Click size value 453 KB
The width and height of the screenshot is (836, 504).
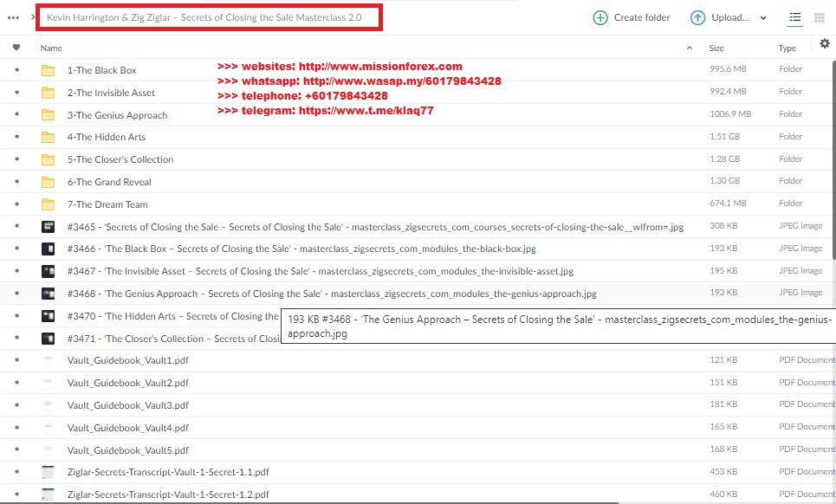723,471
